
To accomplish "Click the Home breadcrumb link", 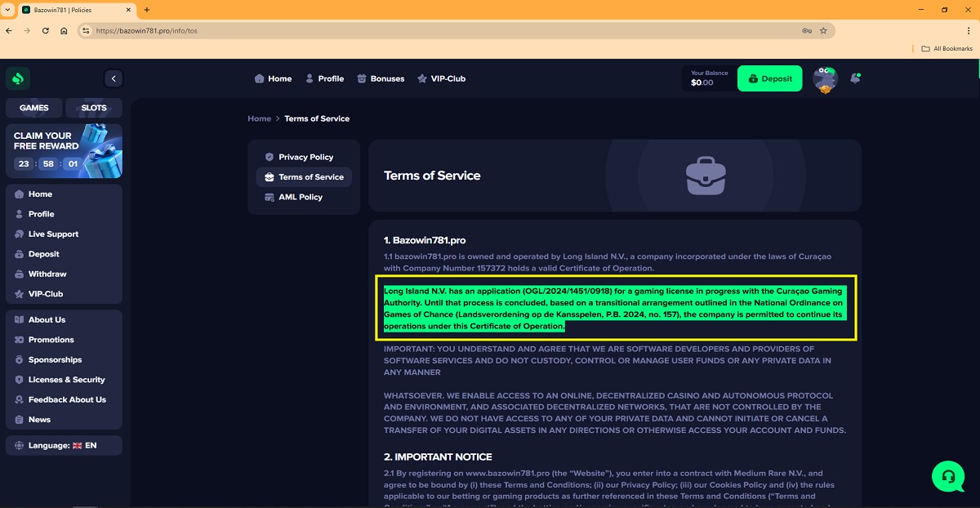I will tap(259, 118).
